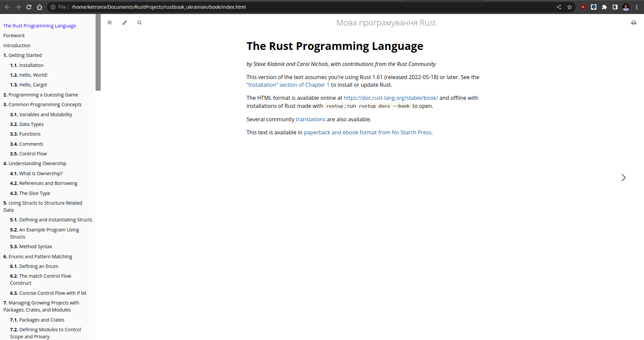Open 1.3. Hello, Cargo!

coord(29,85)
